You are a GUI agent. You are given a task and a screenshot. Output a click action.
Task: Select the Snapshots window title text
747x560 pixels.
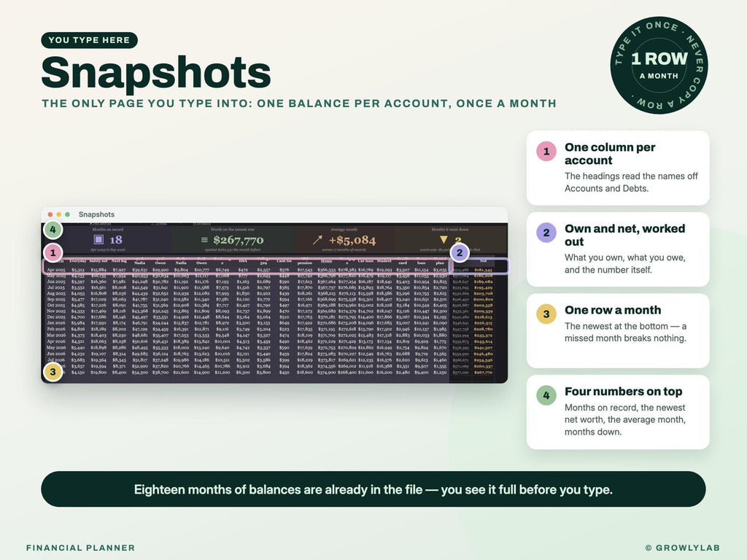click(x=97, y=214)
